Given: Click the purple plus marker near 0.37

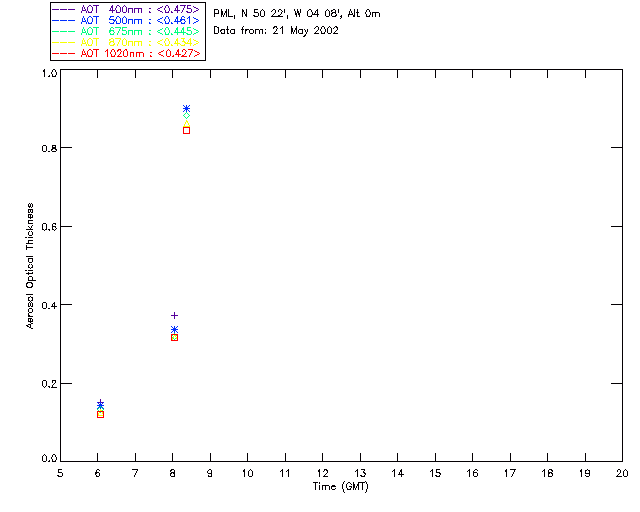Looking at the screenshot, I should (x=174, y=316).
